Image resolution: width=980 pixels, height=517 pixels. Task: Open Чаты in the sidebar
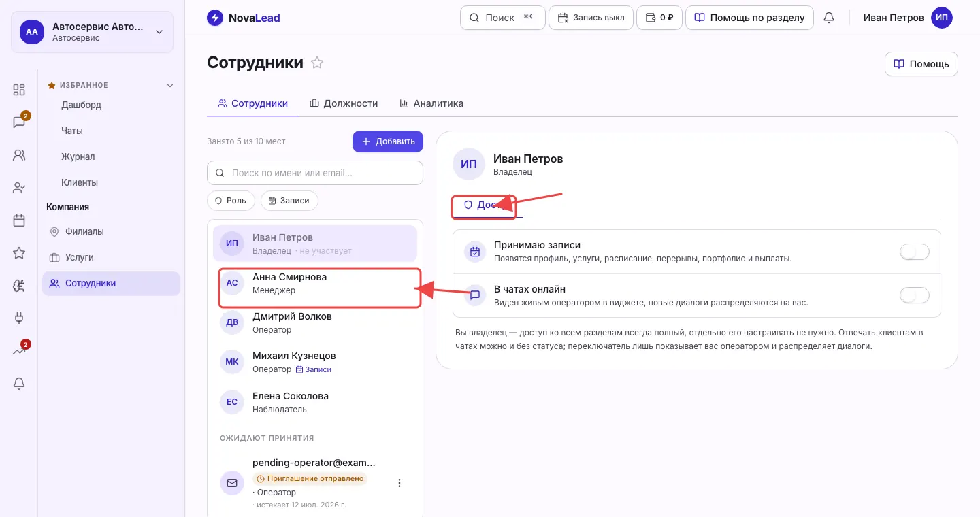coord(72,131)
